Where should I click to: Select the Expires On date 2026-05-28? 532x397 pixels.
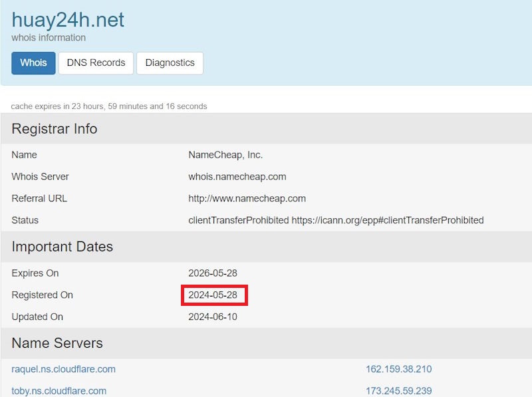pos(213,273)
